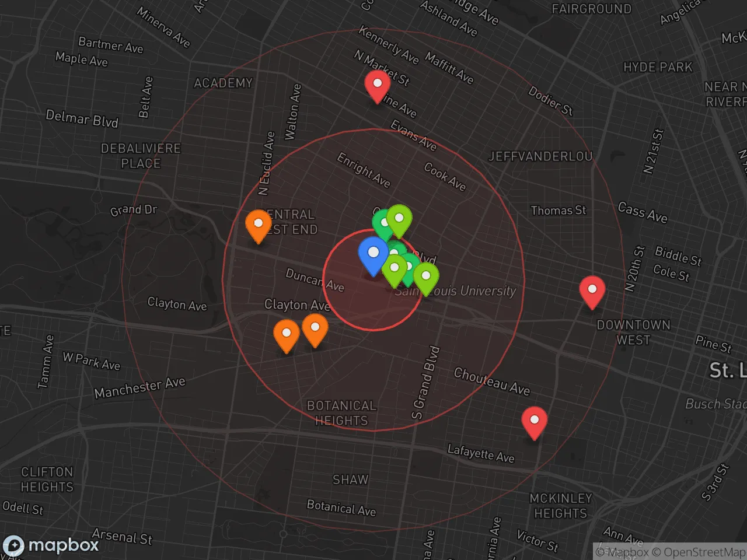Select the red marker near N Market St
The image size is (747, 560).
coord(377,85)
